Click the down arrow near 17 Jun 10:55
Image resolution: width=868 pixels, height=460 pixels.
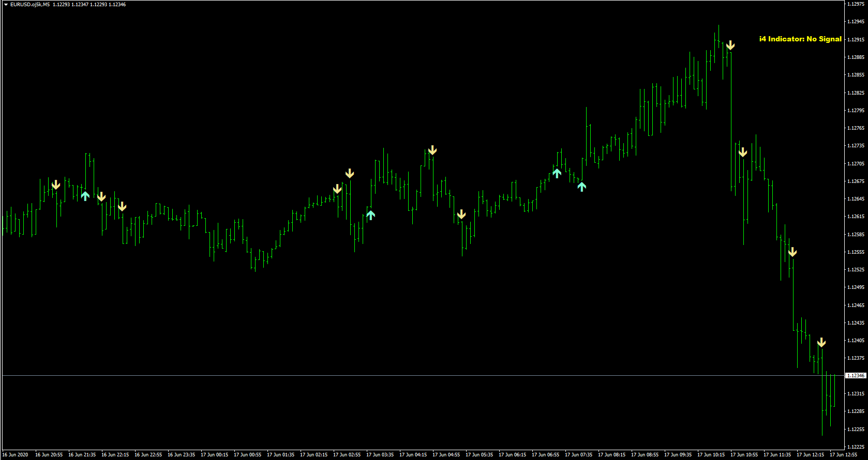pyautogui.click(x=743, y=152)
